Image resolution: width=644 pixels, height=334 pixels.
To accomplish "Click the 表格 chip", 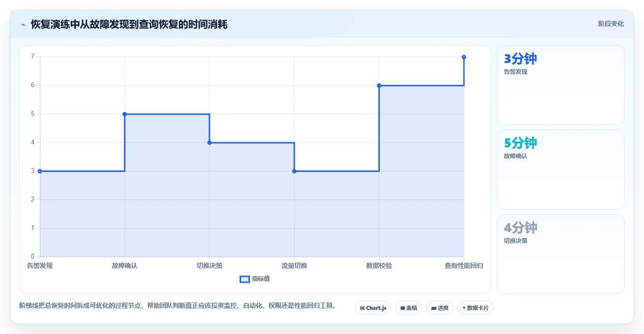I will point(408,308).
